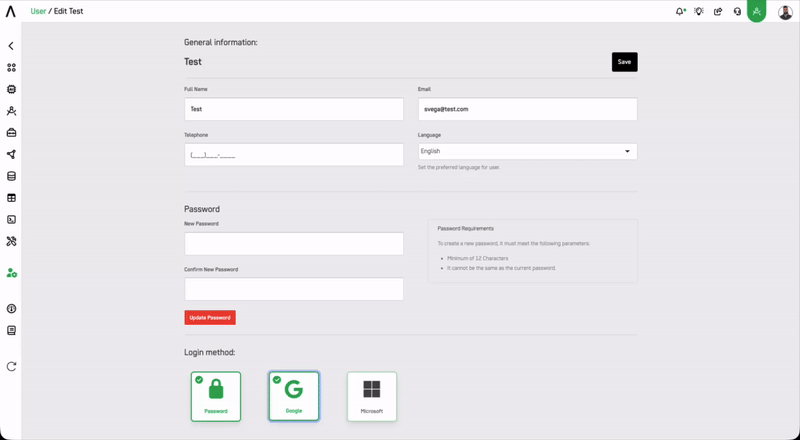Focus the Email field with svega@test.com
This screenshot has width=800, height=440.
tap(528, 109)
